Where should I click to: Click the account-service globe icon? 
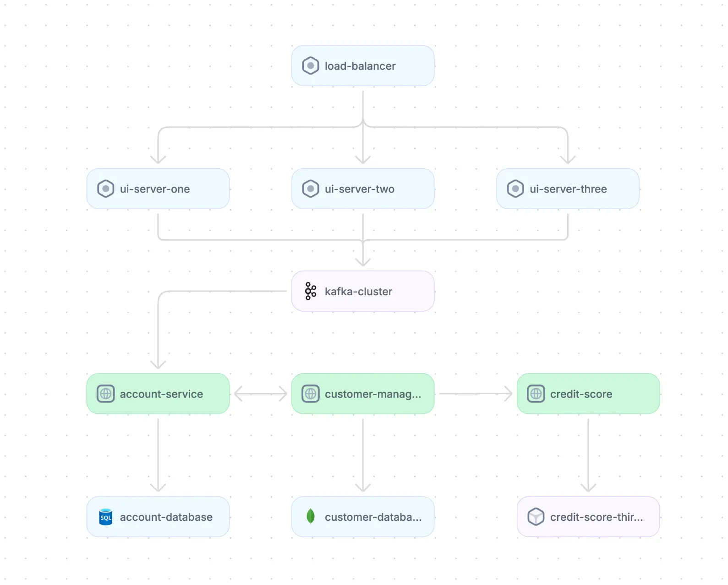pyautogui.click(x=105, y=394)
